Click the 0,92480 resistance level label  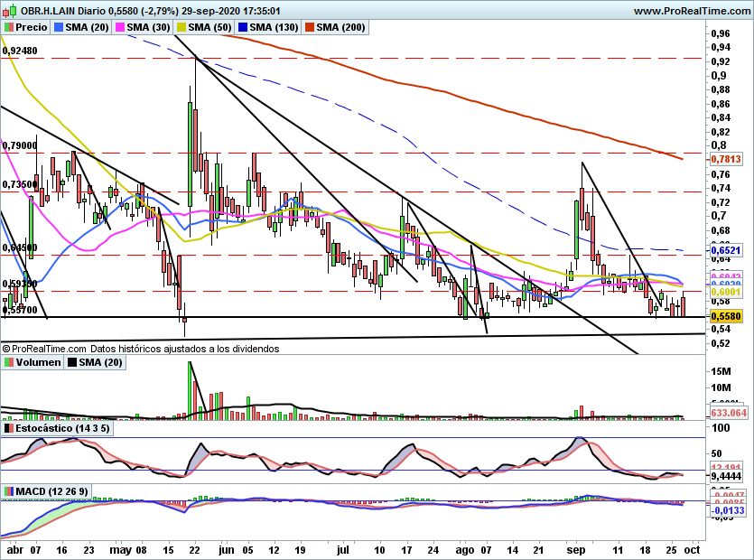click(x=20, y=51)
